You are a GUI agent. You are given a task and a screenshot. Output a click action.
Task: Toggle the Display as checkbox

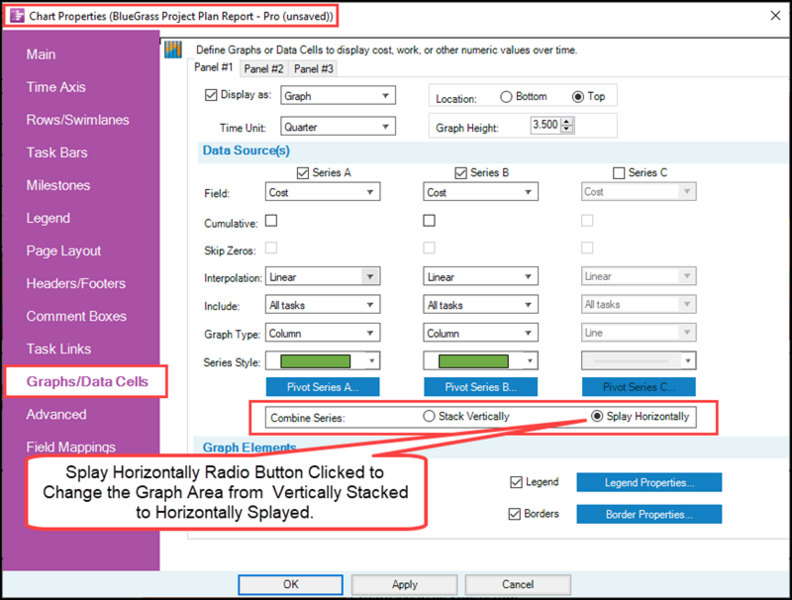(211, 95)
